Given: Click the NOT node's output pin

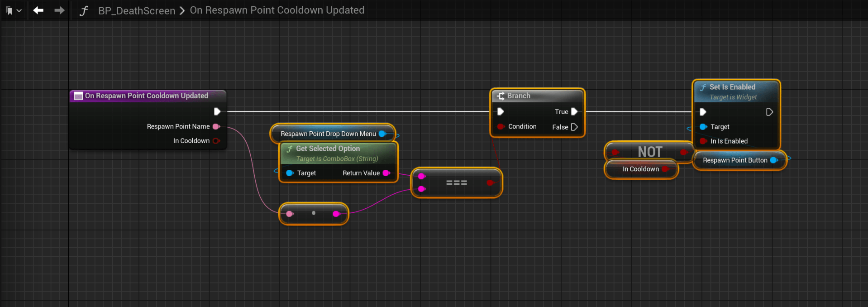Looking at the screenshot, I should click(684, 152).
